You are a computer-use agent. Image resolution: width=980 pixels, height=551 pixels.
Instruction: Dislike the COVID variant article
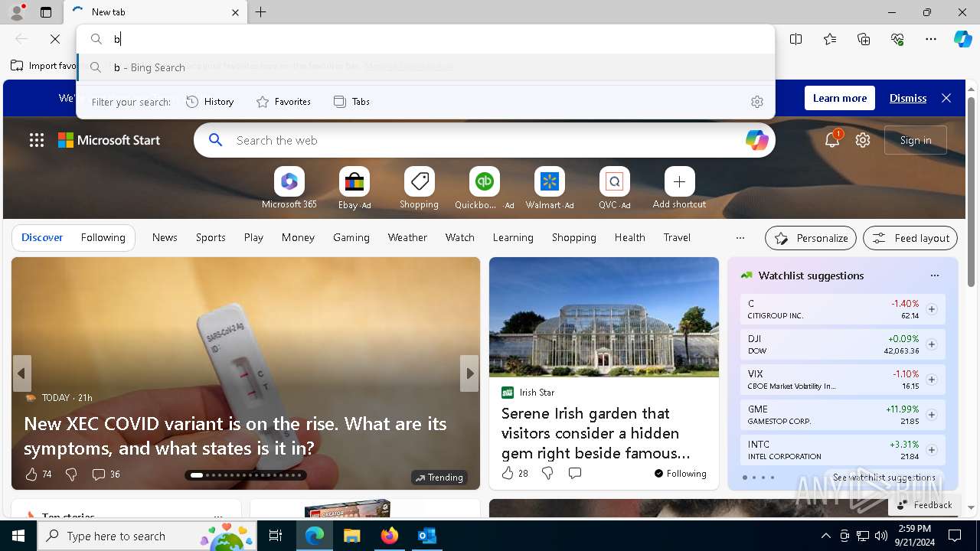click(71, 474)
